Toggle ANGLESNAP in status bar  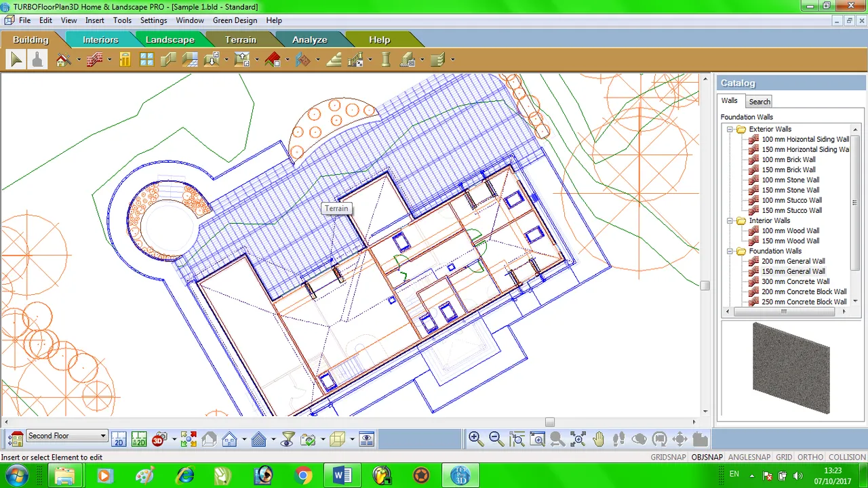[749, 457]
